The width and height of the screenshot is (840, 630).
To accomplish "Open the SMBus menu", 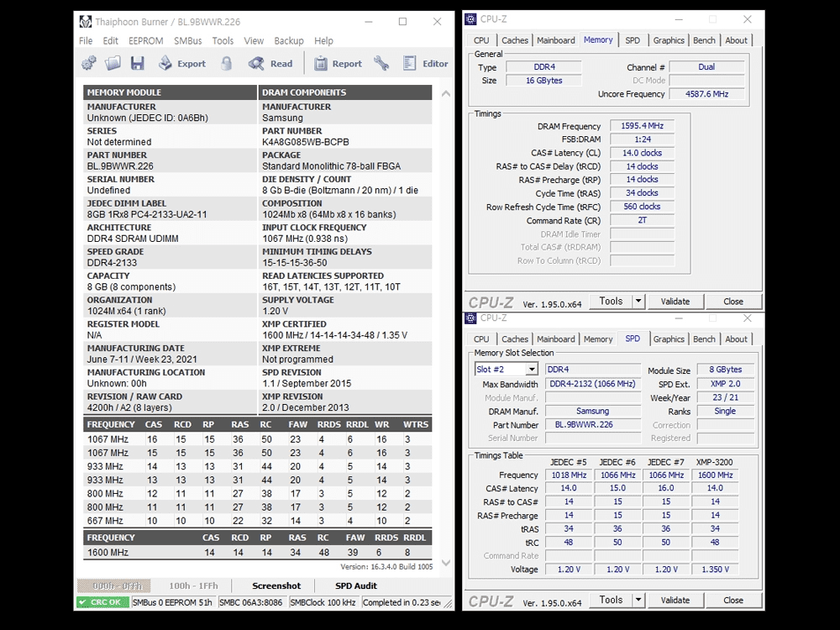I will [187, 40].
